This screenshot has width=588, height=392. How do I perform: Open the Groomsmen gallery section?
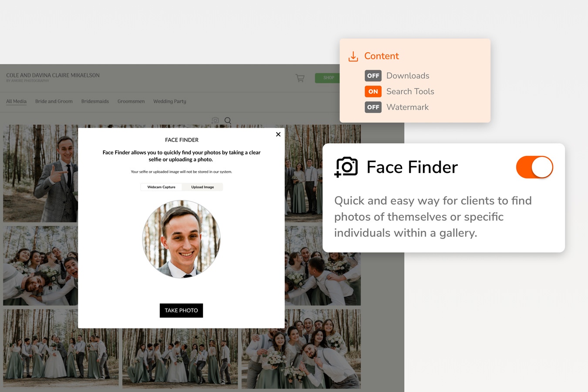click(131, 101)
